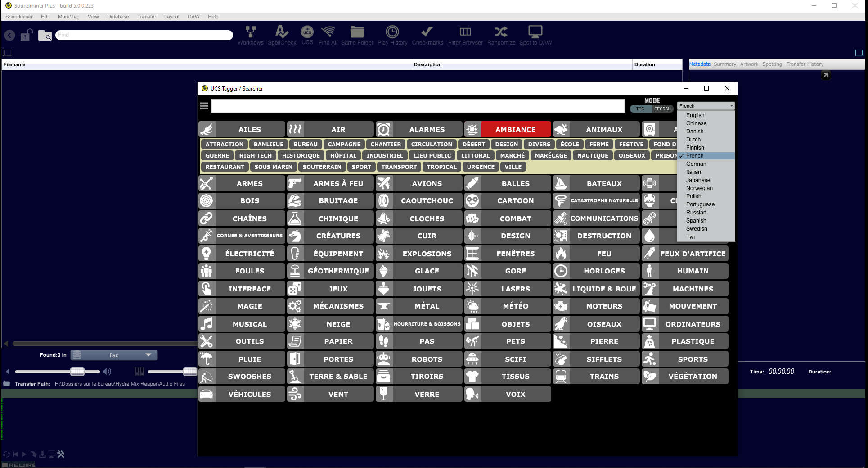
Task: Click the main Find search field
Action: tap(144, 35)
